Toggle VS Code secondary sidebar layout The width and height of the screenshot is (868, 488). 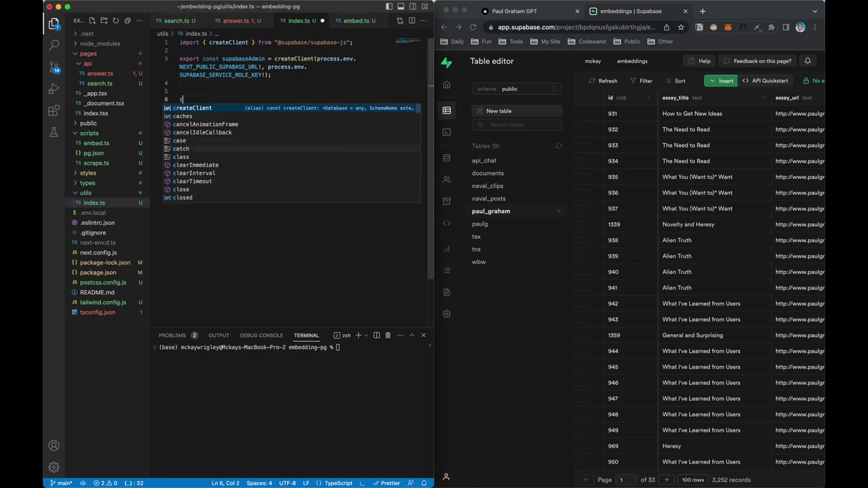click(412, 7)
